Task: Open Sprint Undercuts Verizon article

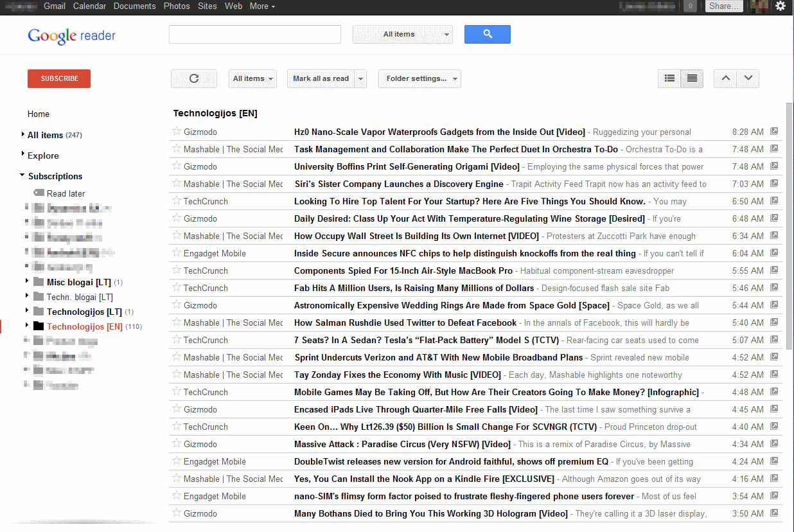Action: point(439,357)
